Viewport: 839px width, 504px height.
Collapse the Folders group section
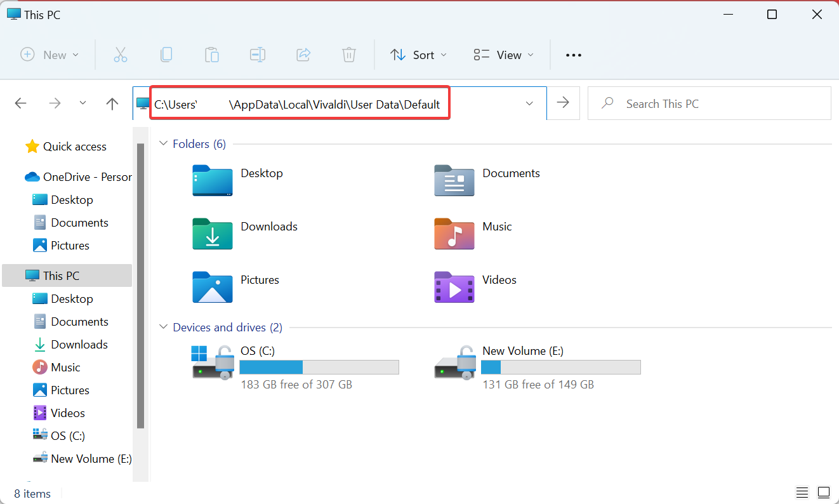click(163, 144)
